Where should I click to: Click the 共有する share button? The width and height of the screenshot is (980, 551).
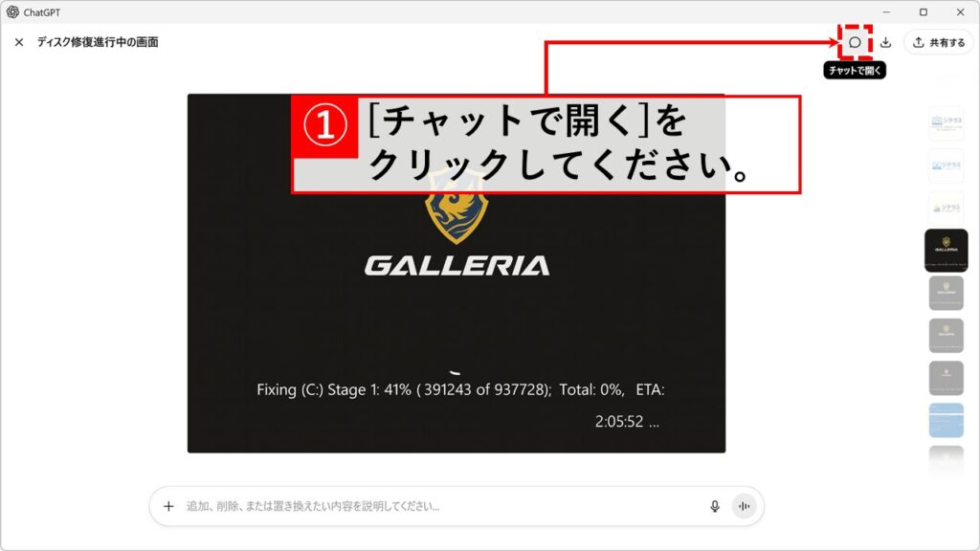938,42
